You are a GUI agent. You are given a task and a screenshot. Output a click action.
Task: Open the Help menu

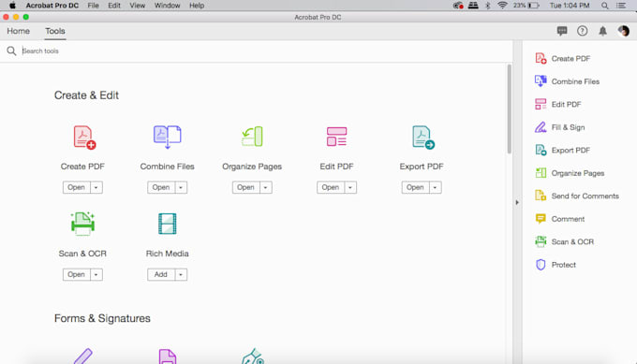click(197, 6)
